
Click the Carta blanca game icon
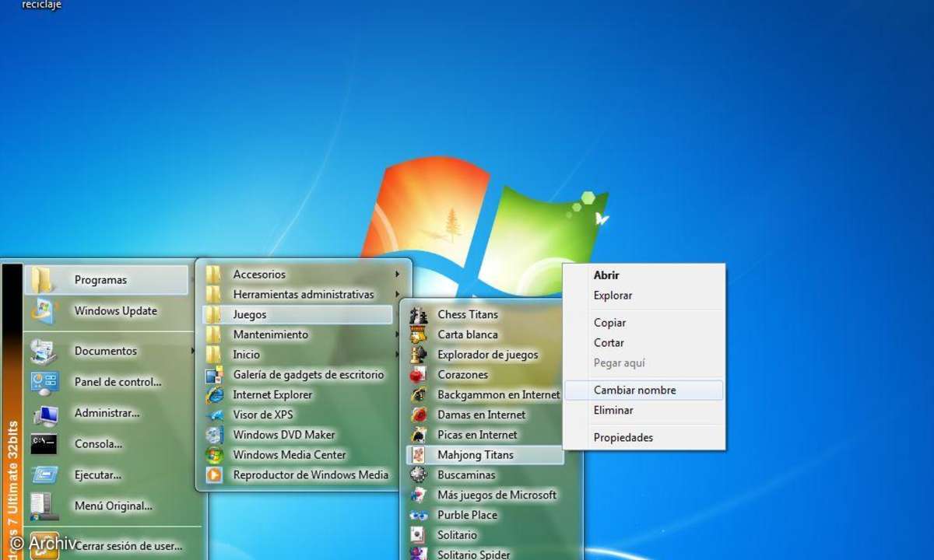pos(419,335)
